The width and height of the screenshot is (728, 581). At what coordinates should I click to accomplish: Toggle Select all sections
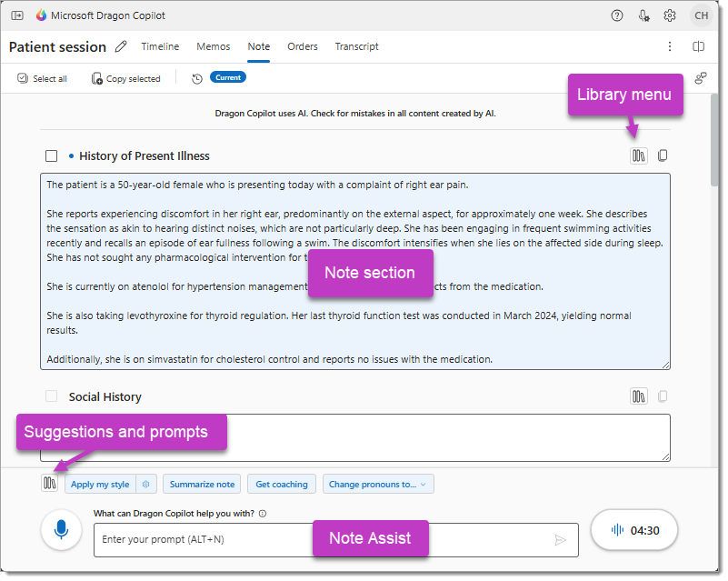tap(42, 78)
